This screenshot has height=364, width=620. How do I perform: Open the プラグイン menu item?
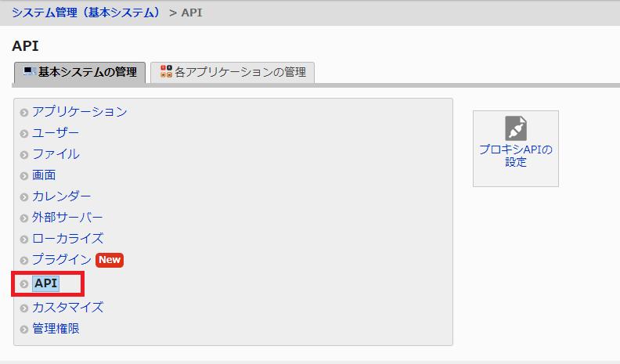pos(61,259)
